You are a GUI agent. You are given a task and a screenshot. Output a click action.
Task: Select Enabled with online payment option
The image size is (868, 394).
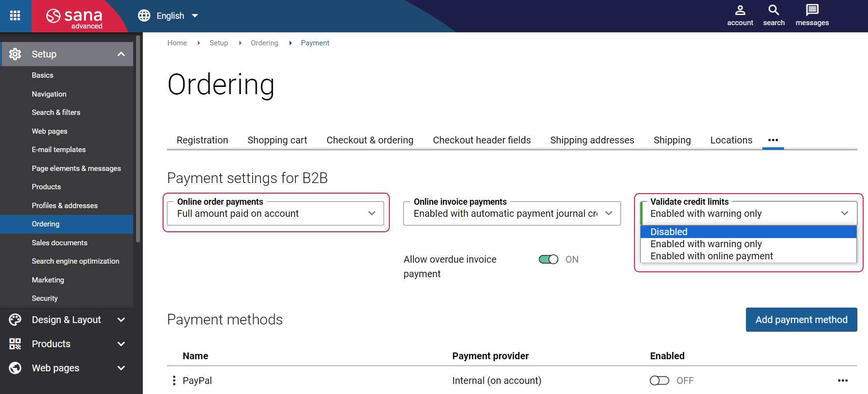(748, 256)
